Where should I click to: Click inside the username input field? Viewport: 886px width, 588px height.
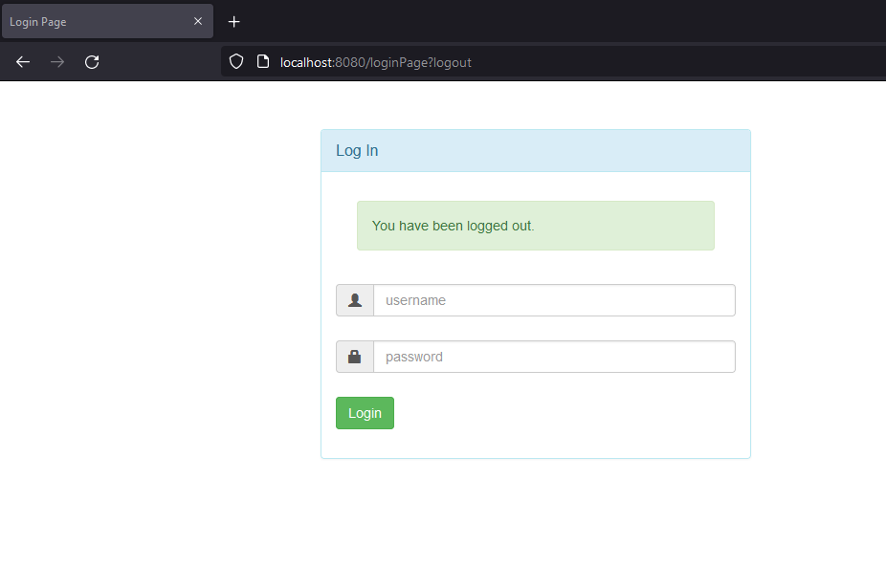coord(555,299)
